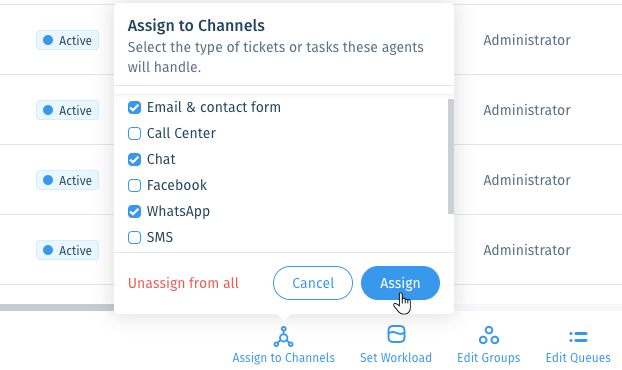Open Set Workload from the bottom toolbar
This screenshot has height=370, width=622.
(x=396, y=344)
